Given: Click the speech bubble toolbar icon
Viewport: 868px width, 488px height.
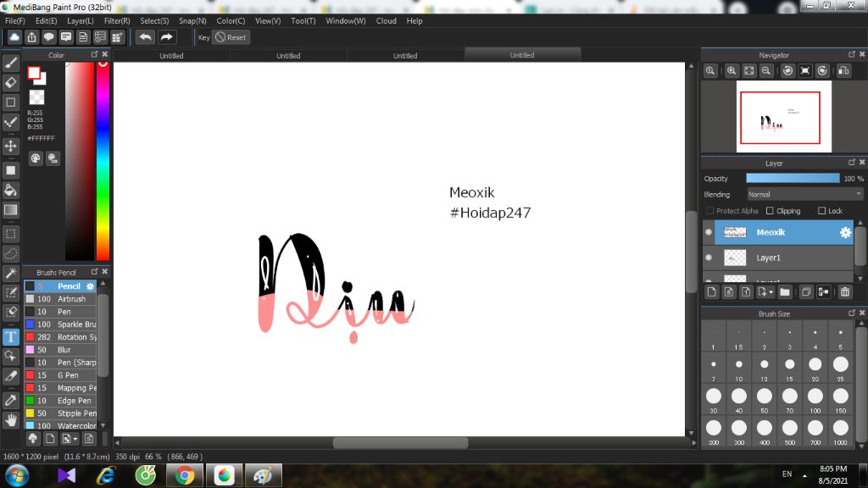Looking at the screenshot, I should coord(48,37).
